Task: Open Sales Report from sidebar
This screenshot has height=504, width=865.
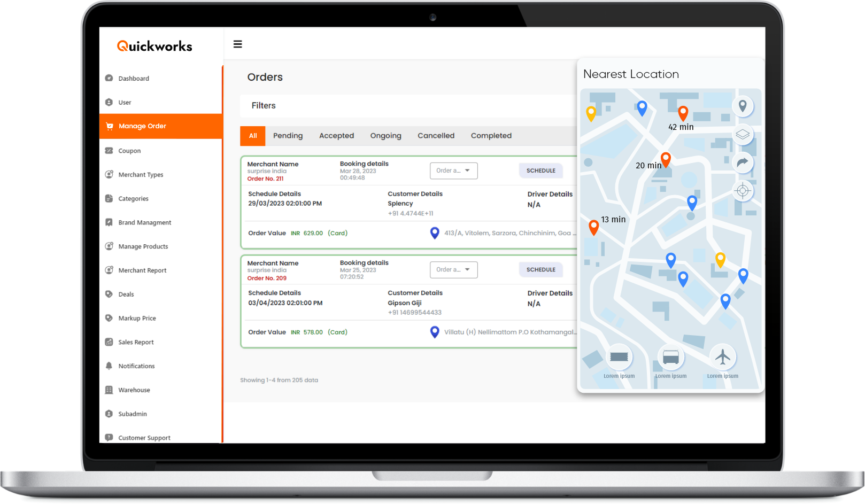Action: point(136,342)
